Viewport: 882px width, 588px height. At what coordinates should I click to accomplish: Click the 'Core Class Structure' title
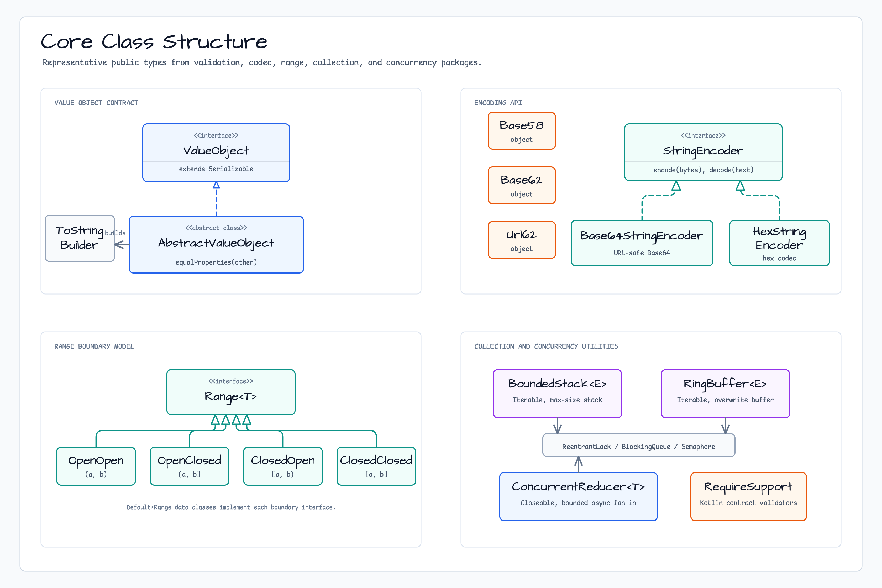click(154, 41)
